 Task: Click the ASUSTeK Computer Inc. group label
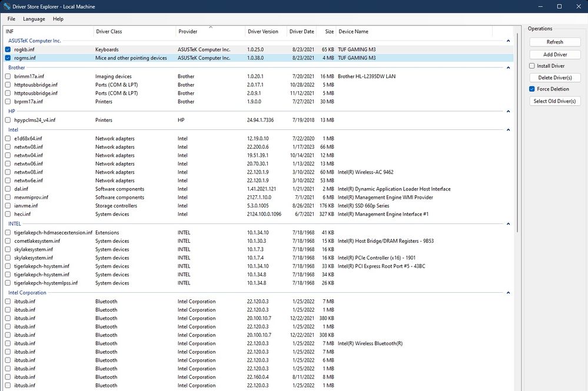35,41
